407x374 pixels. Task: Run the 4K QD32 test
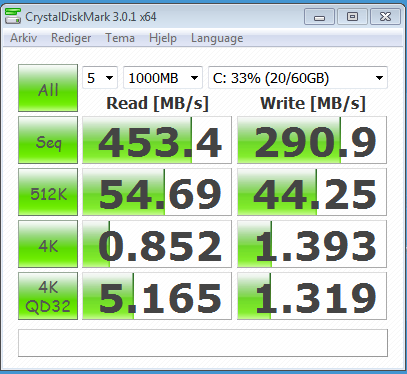pyautogui.click(x=48, y=296)
